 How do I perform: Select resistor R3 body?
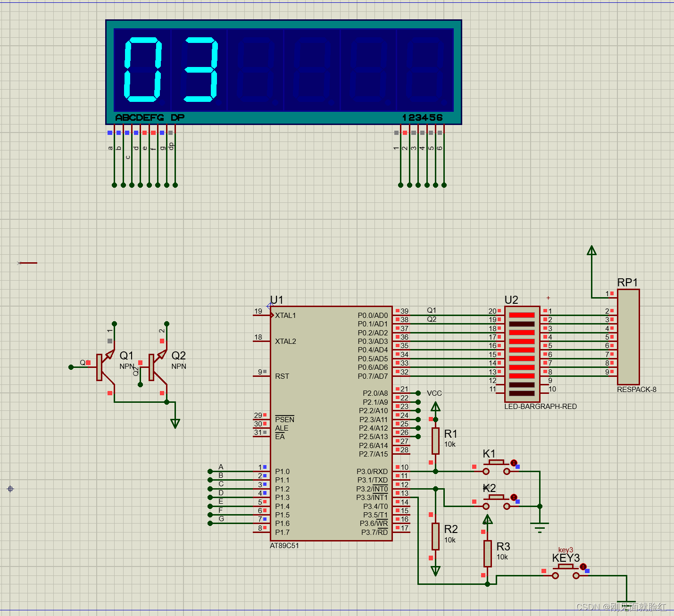coord(488,553)
